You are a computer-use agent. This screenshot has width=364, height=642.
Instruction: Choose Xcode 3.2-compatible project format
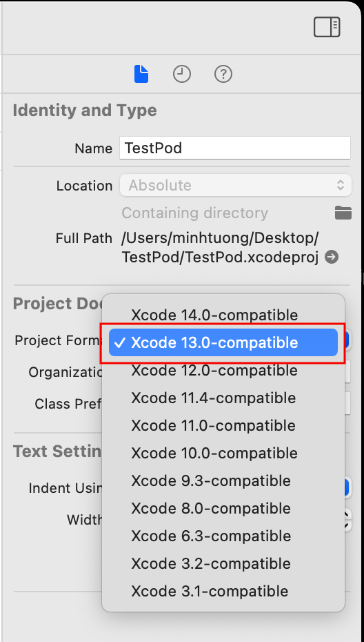(x=223, y=564)
